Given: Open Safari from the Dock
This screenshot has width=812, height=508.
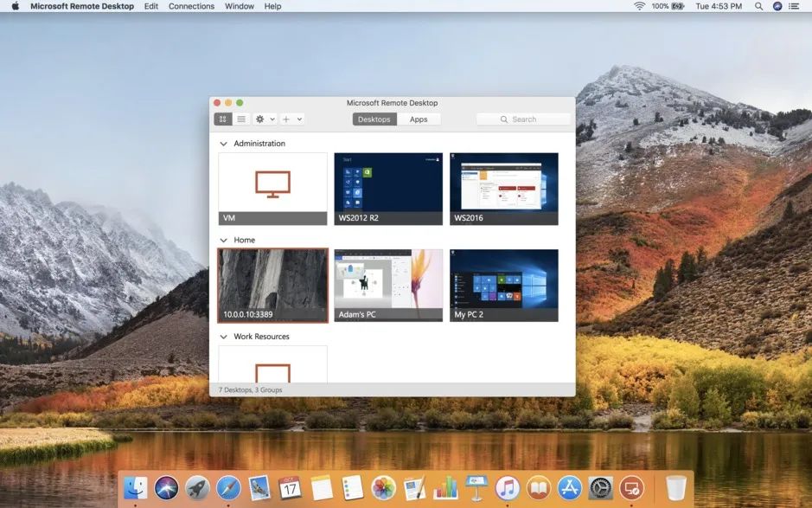Looking at the screenshot, I should pos(228,488).
